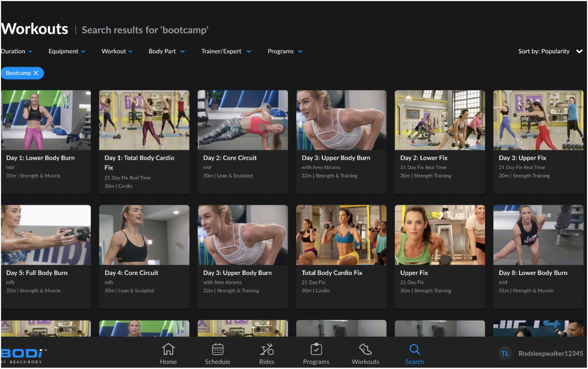Expand the Body Part filter
Viewport: 588px width, 369px height.
click(x=167, y=51)
